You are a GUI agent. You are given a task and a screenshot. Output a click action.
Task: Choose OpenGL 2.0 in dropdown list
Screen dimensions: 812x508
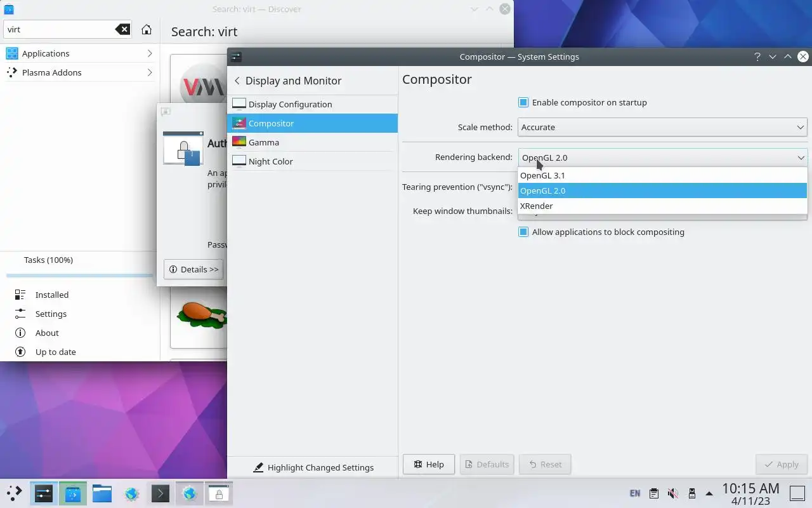pos(662,190)
